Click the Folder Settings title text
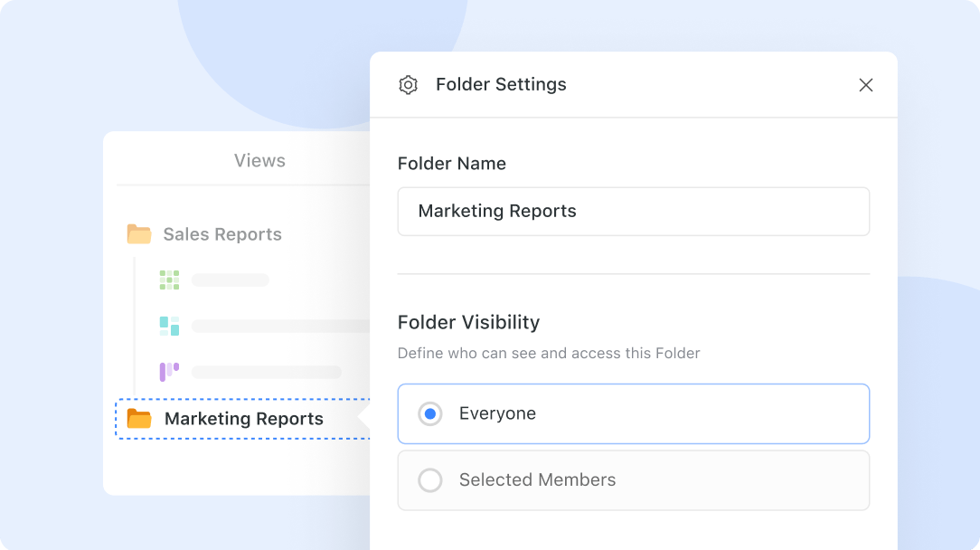This screenshot has height=550, width=980. pyautogui.click(x=501, y=85)
